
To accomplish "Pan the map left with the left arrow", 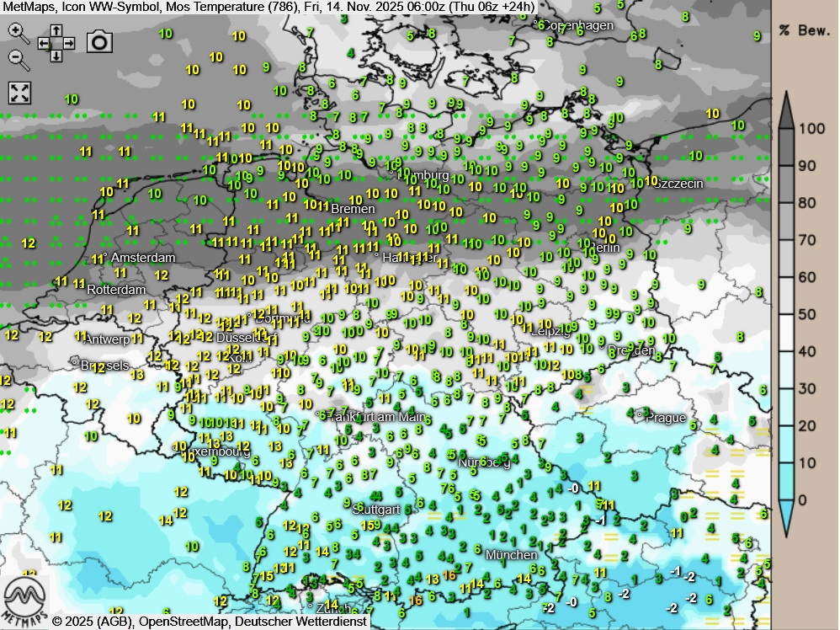I will [44, 43].
